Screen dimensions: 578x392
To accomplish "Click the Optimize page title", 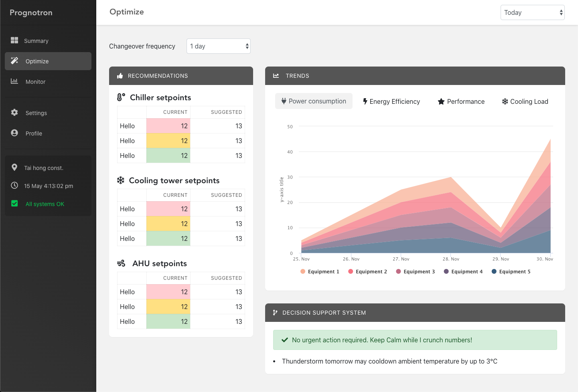I will [127, 12].
